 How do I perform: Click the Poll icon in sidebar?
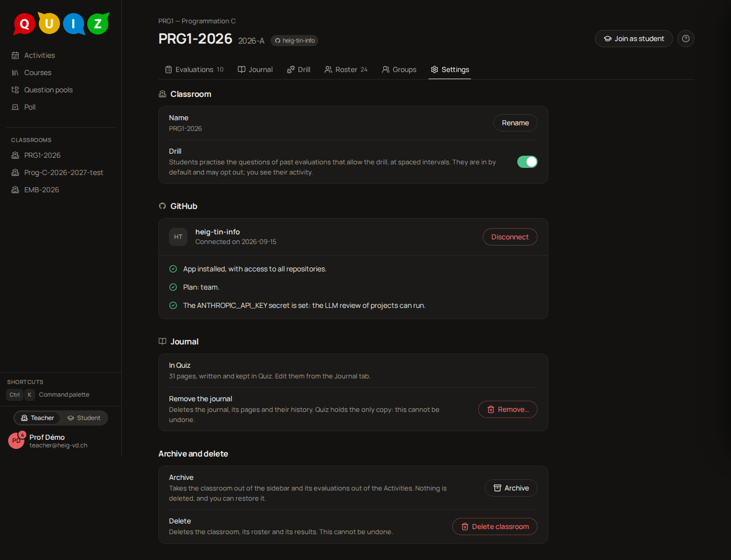[15, 107]
